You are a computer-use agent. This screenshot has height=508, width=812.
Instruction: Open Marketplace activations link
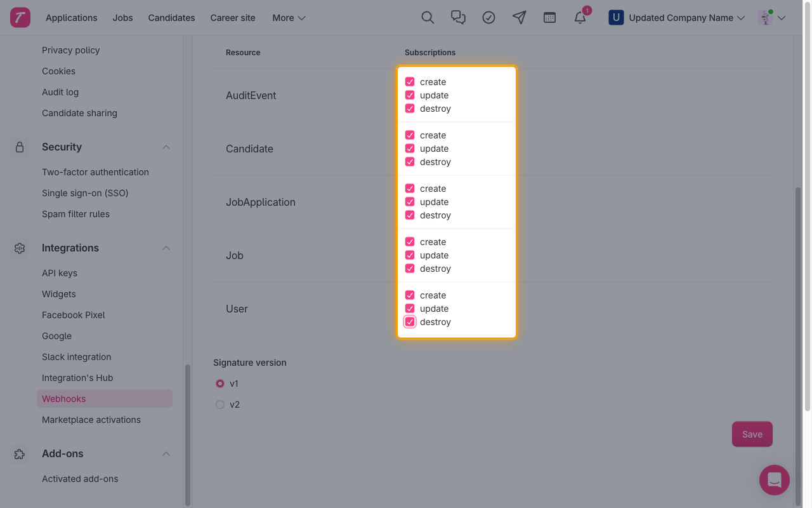91,420
